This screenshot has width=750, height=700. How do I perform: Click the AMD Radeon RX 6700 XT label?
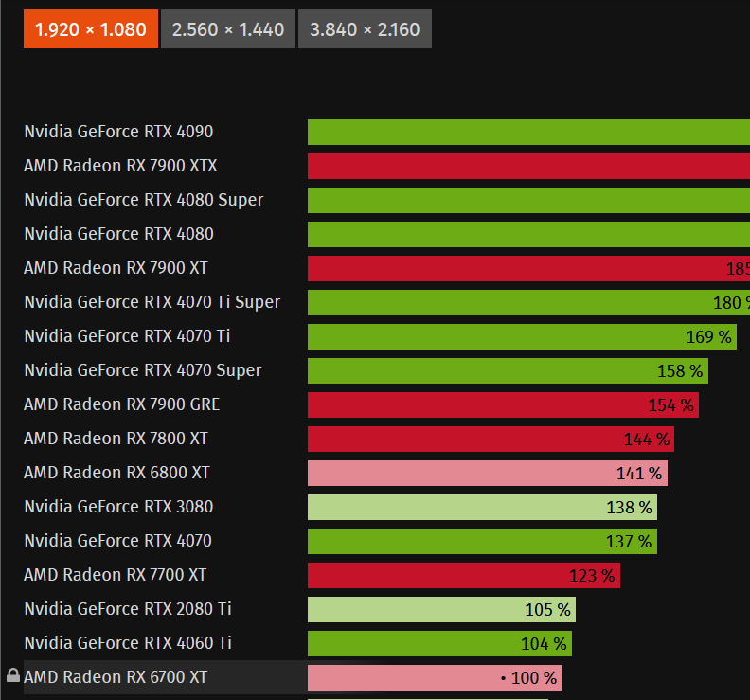pyautogui.click(x=116, y=677)
